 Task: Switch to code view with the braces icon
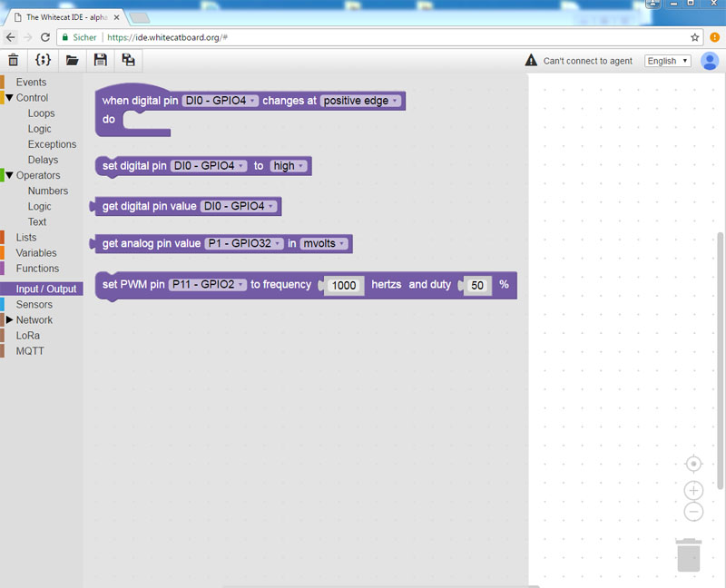pyautogui.click(x=43, y=60)
